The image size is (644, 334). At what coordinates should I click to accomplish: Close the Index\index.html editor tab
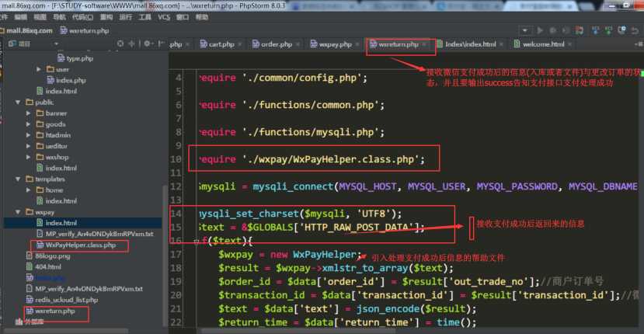[x=502, y=44]
